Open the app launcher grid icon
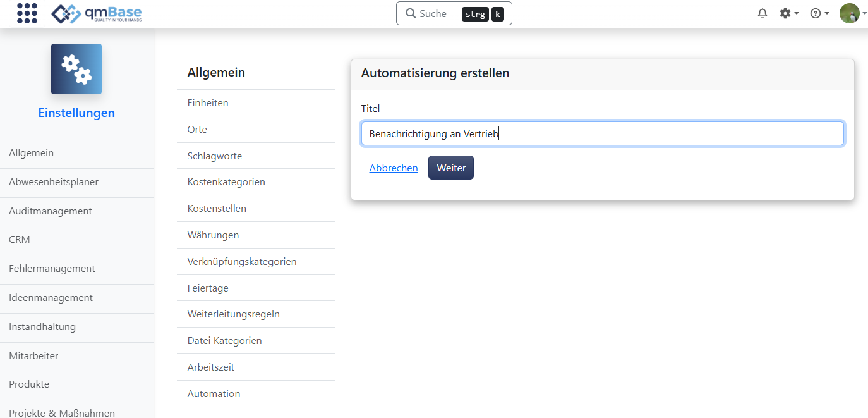This screenshot has height=418, width=868. 27,13
